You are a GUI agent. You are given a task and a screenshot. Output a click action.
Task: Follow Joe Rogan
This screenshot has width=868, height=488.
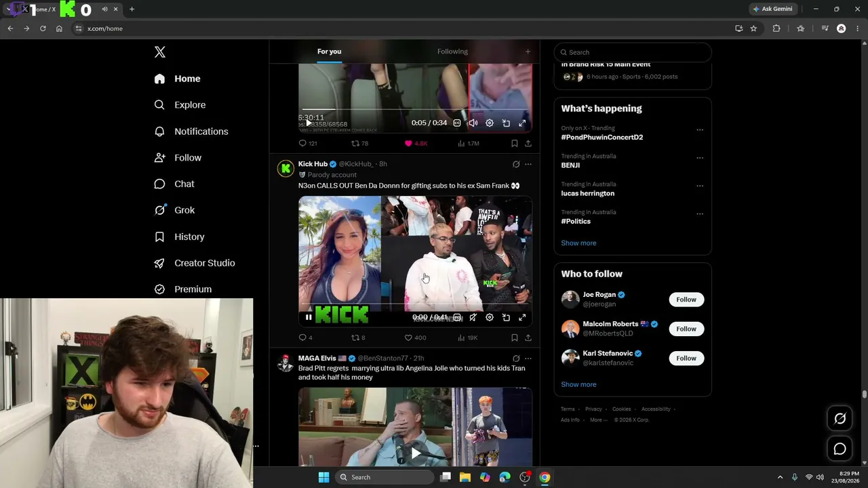tap(686, 300)
